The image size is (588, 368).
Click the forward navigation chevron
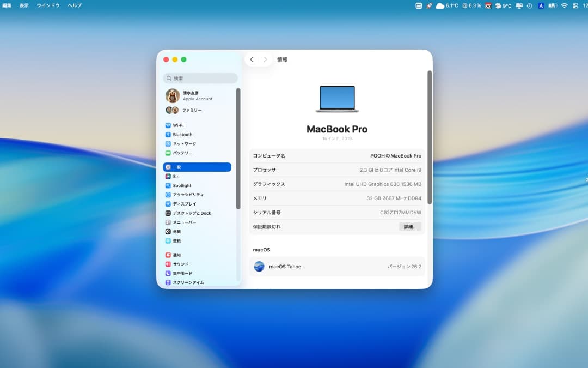(x=265, y=59)
